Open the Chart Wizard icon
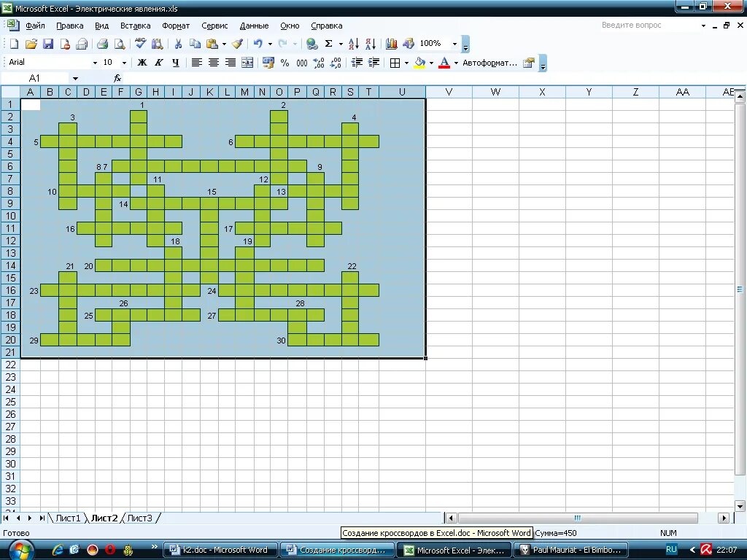This screenshot has width=747, height=560. click(392, 44)
